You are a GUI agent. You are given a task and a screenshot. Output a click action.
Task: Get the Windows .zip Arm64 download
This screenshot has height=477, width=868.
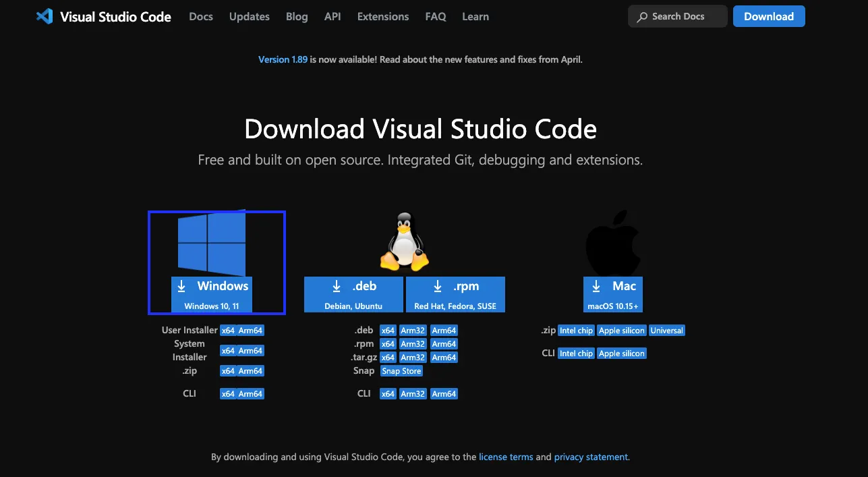pyautogui.click(x=250, y=371)
